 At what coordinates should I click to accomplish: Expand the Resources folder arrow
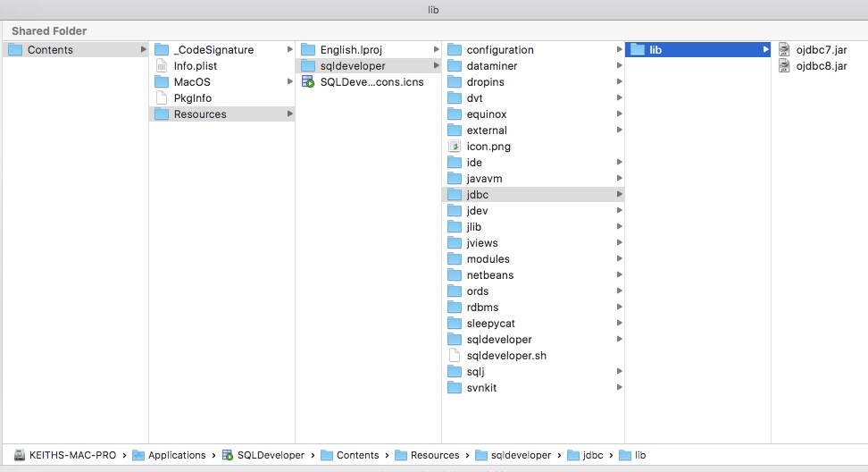pos(289,114)
